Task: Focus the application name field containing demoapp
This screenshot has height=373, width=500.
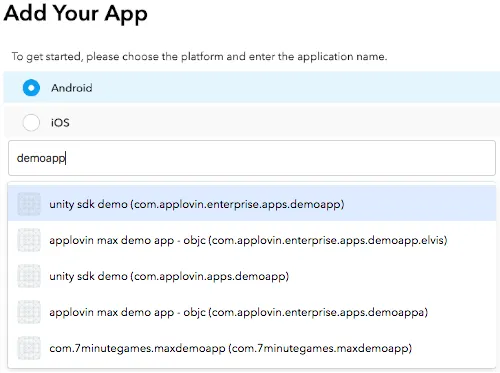Action: (252, 158)
